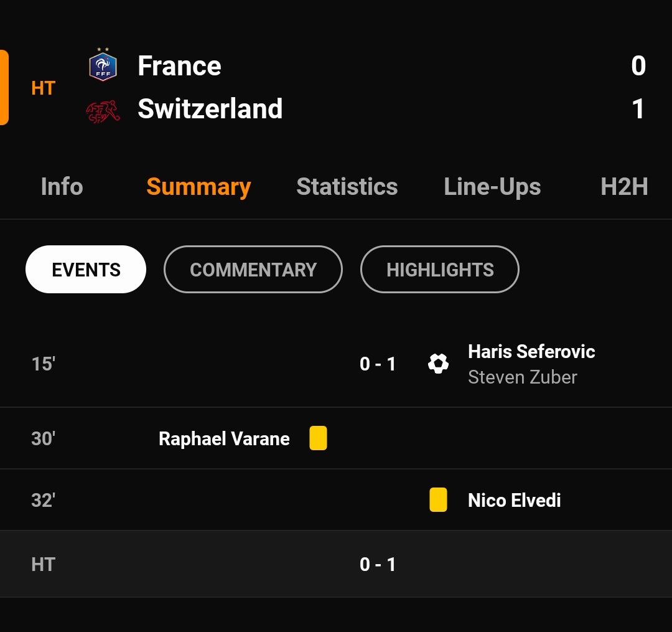672x632 pixels.
Task: Select the Summary tab
Action: click(x=198, y=187)
